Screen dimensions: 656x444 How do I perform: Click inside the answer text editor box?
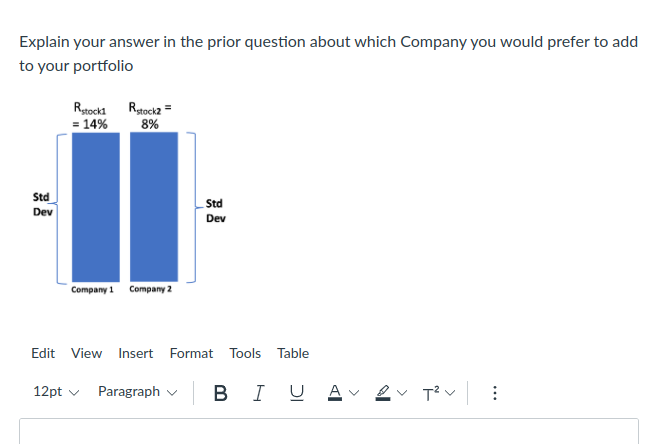pos(328,432)
